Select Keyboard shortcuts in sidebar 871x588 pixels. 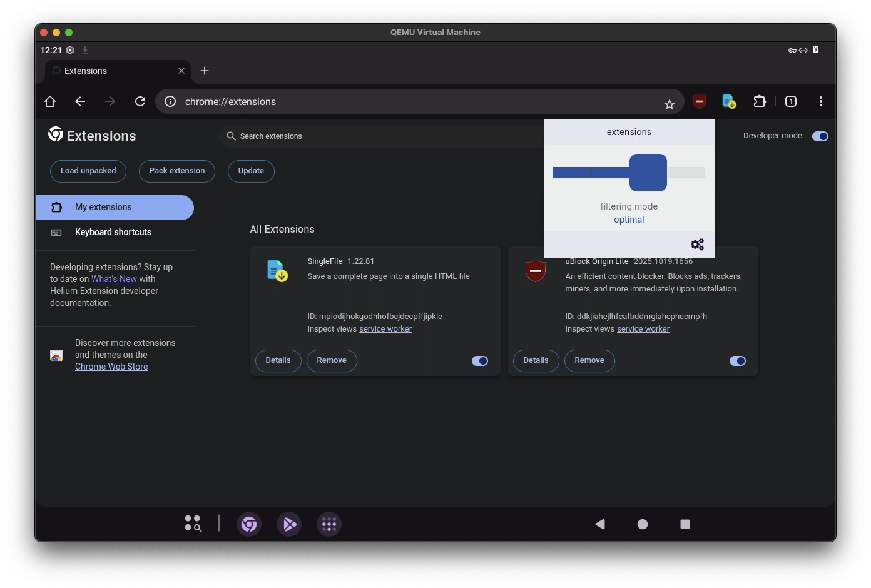click(x=113, y=232)
